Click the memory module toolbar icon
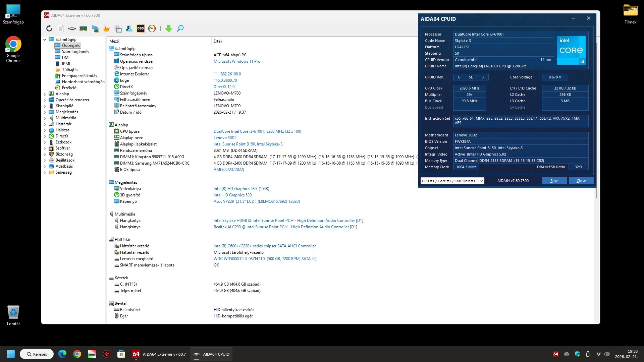 tap(84, 28)
